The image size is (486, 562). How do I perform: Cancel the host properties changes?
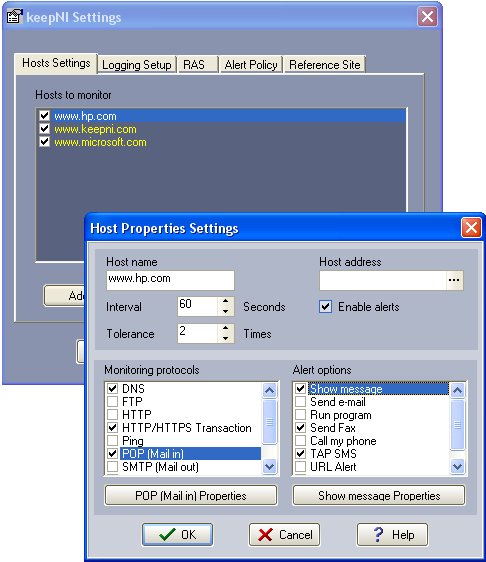click(x=284, y=534)
